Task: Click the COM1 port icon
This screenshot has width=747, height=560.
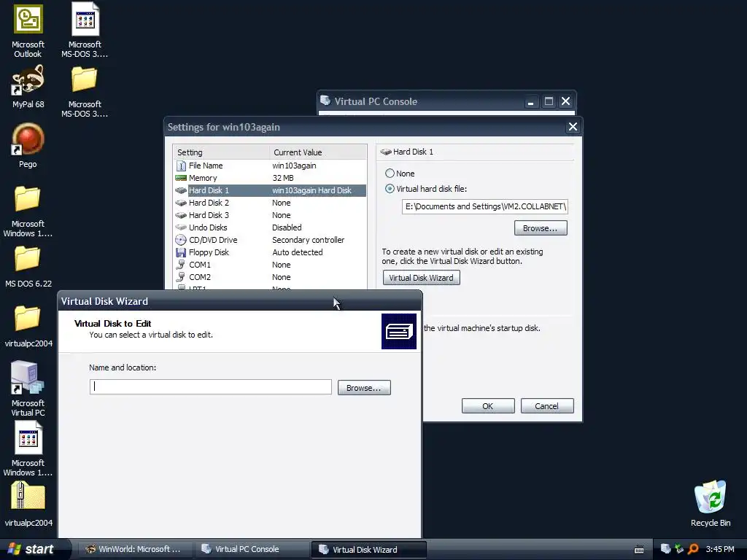Action: (x=181, y=265)
